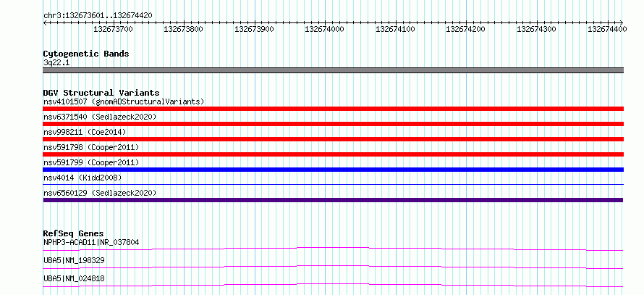
Task: Click the chr3:132673601..132674420 region label
Action: point(98,15)
